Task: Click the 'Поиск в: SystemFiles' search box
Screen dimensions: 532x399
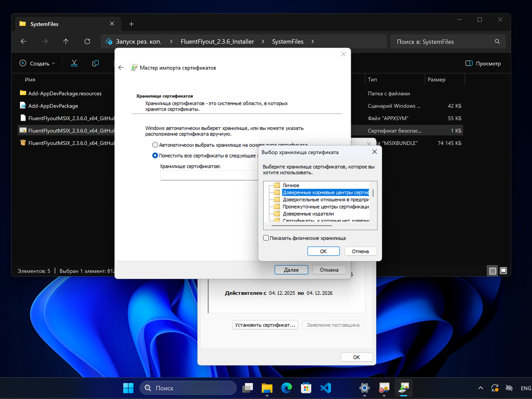Action: pos(448,41)
